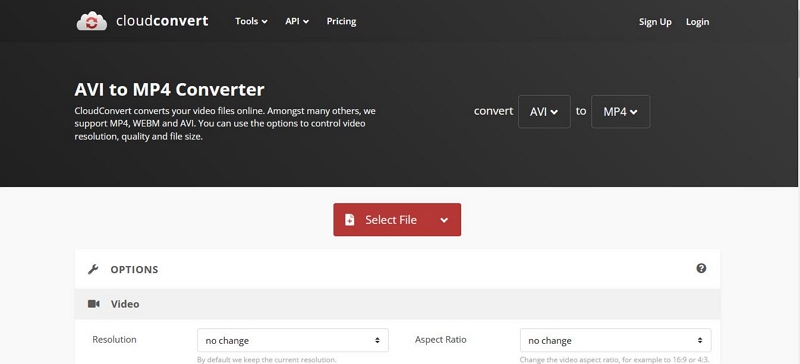The width and height of the screenshot is (800, 364).
Task: Click the Sign Up link
Action: [655, 22]
